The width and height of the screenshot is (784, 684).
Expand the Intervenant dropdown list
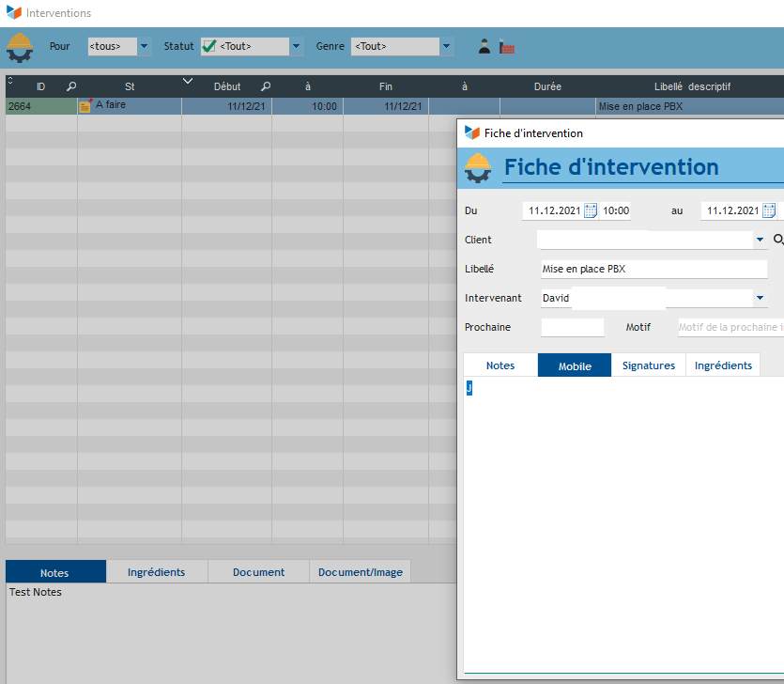tap(760, 299)
